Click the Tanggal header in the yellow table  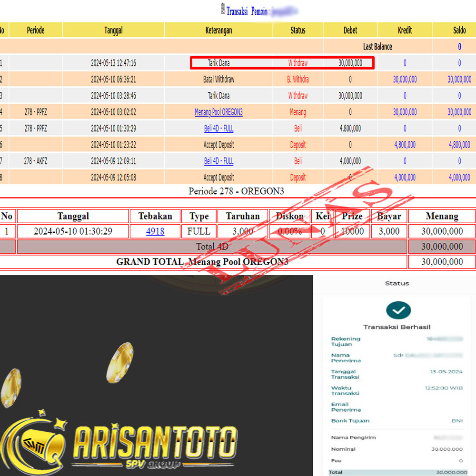[x=113, y=30]
